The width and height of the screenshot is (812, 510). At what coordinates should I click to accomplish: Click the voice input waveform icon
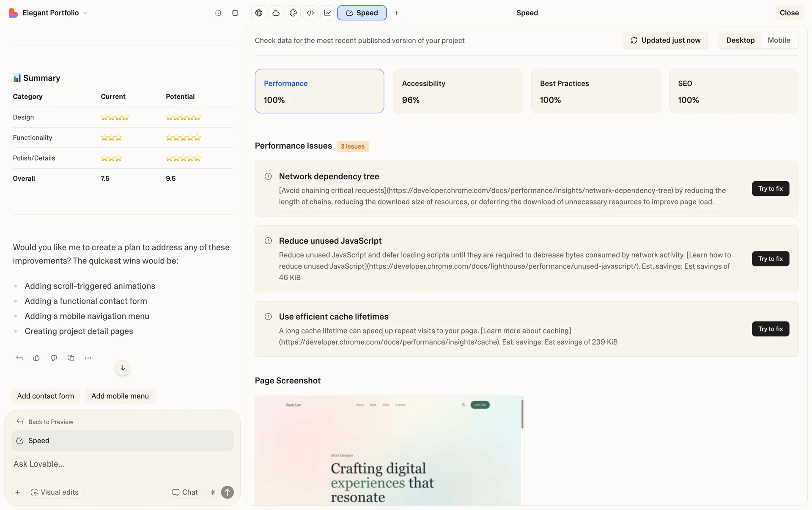212,492
